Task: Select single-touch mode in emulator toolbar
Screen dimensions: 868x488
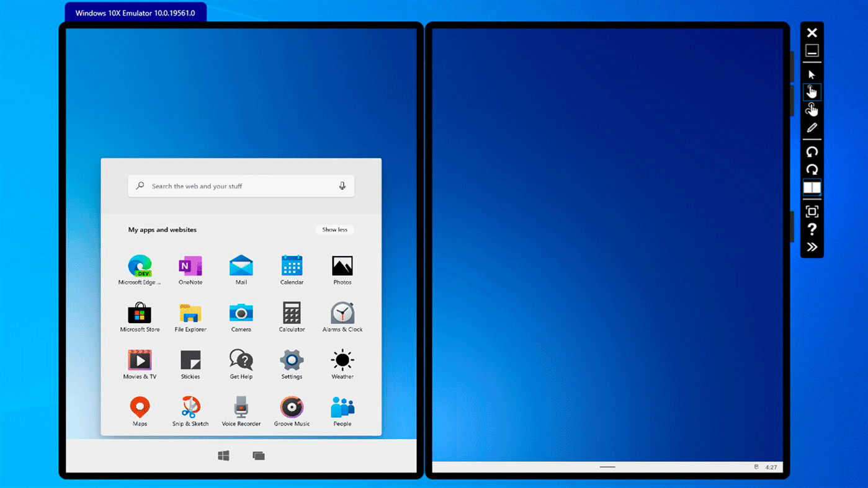Action: click(812, 92)
